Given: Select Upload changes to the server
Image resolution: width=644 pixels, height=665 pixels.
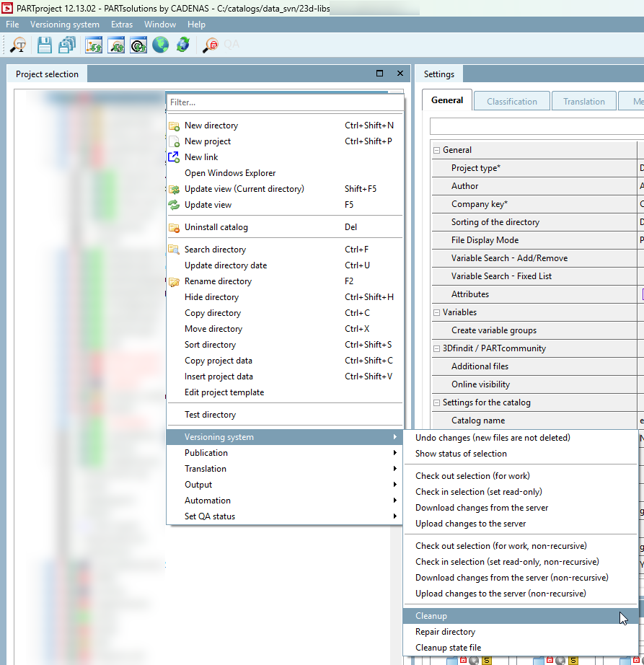Looking at the screenshot, I should click(521, 524).
